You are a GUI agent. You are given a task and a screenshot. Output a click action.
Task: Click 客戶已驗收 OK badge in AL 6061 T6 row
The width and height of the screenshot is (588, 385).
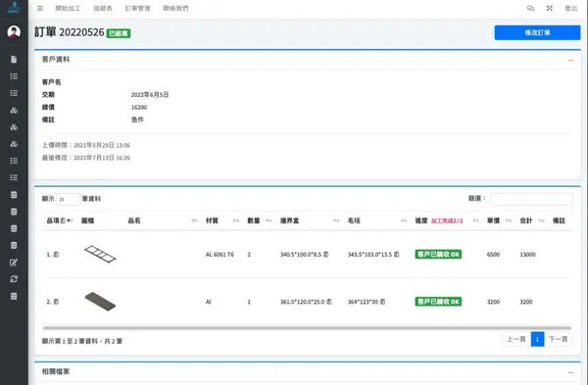coord(438,255)
